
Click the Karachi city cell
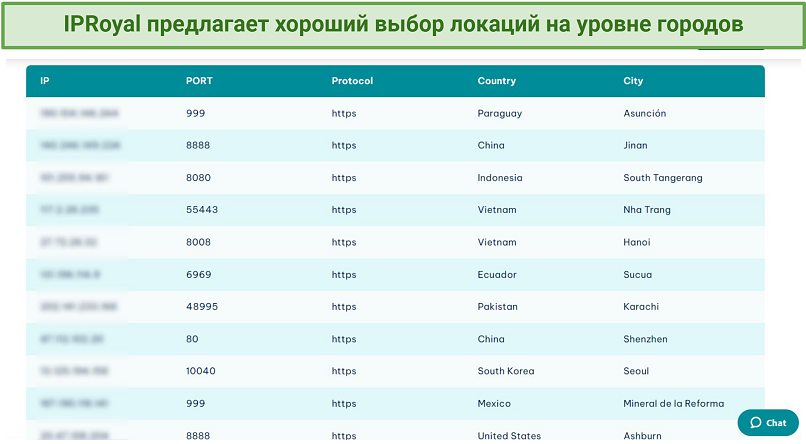(x=641, y=306)
